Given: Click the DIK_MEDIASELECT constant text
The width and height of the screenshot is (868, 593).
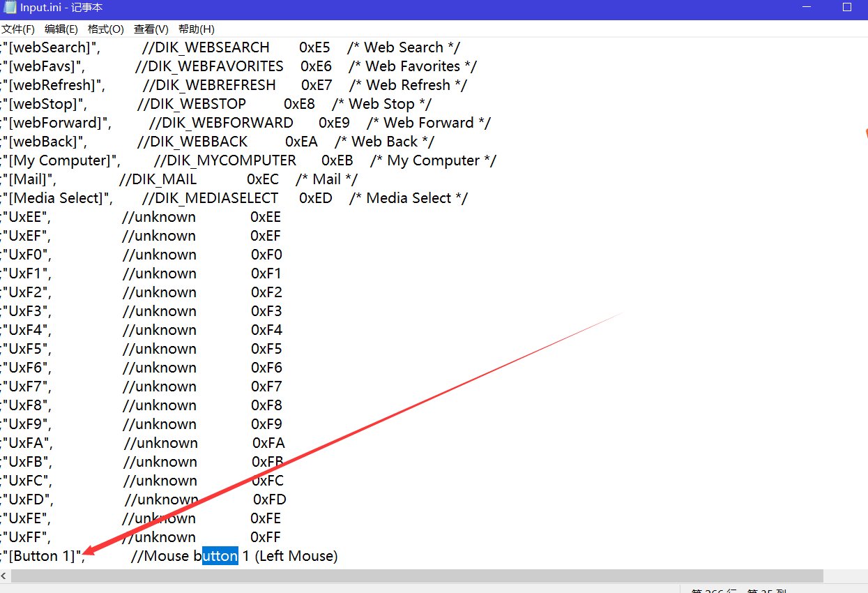Looking at the screenshot, I should (217, 198).
